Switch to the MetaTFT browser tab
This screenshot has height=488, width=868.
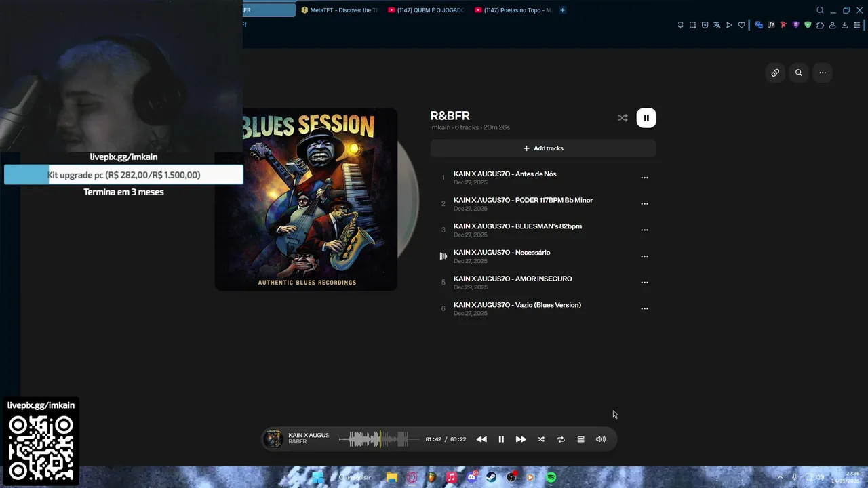click(339, 10)
